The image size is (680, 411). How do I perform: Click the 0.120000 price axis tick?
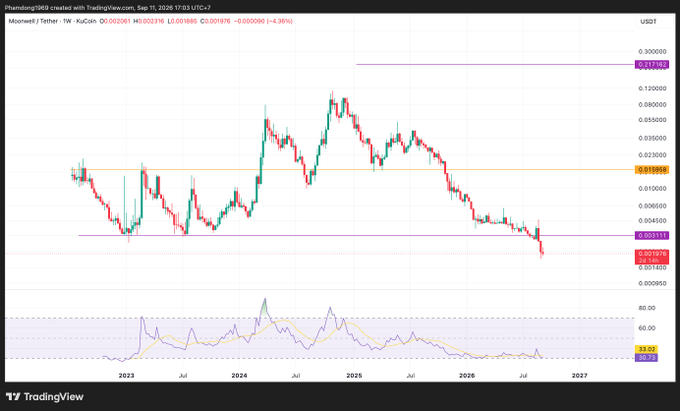coord(652,88)
